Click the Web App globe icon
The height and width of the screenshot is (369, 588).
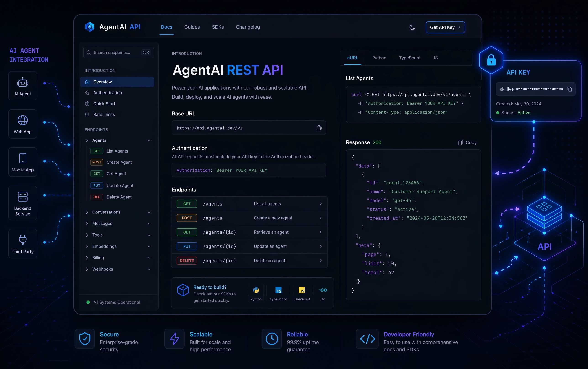[x=23, y=120]
